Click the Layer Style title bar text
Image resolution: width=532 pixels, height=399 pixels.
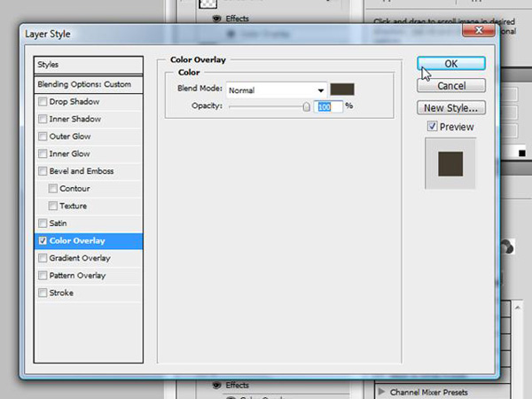(x=48, y=35)
